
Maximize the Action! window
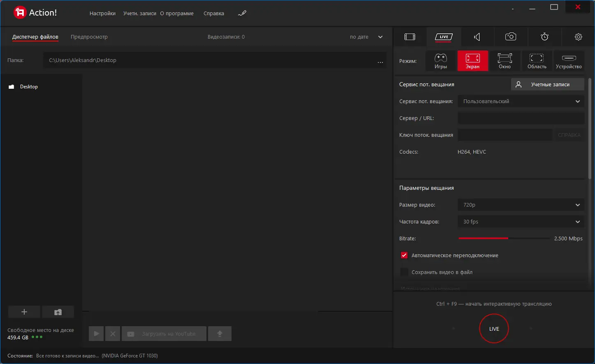click(554, 7)
